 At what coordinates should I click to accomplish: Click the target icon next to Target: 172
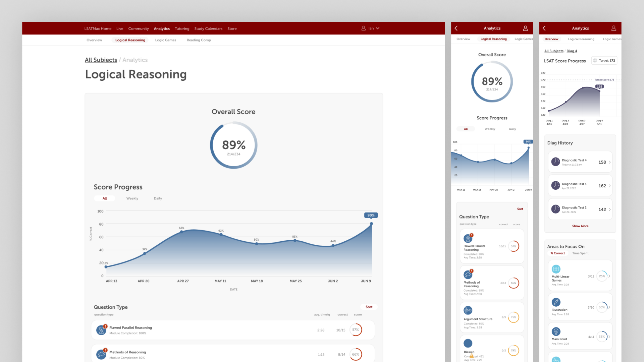595,61
